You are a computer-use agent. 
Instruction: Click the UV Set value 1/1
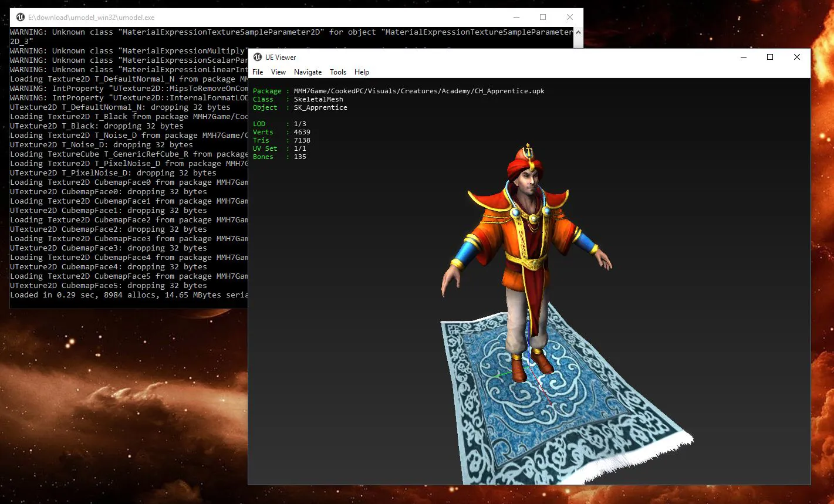[300, 148]
